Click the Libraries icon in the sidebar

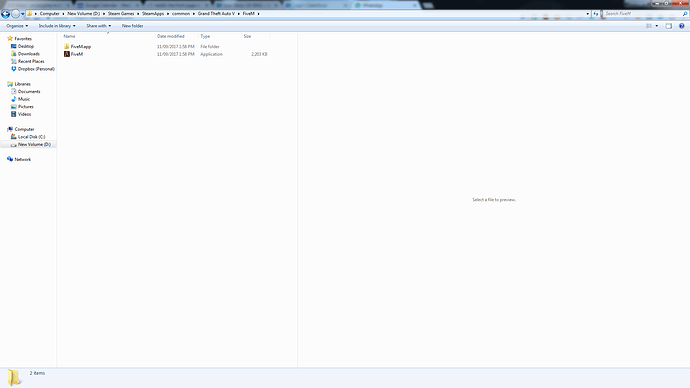(10, 84)
